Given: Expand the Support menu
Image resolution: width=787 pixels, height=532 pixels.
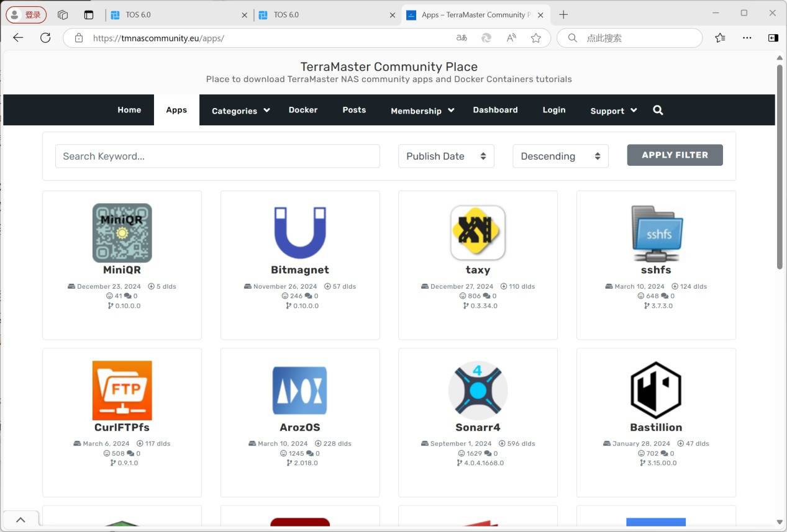Looking at the screenshot, I should (613, 110).
